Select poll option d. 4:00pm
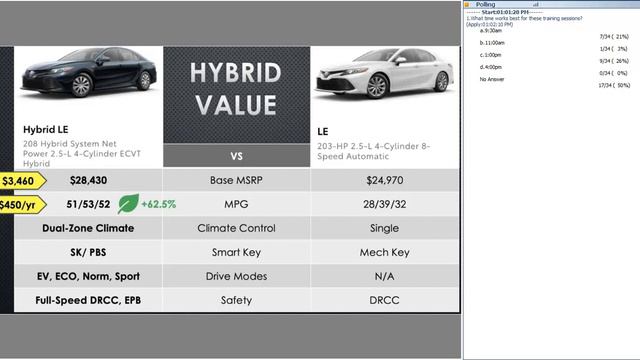The image size is (640, 360). 491,67
